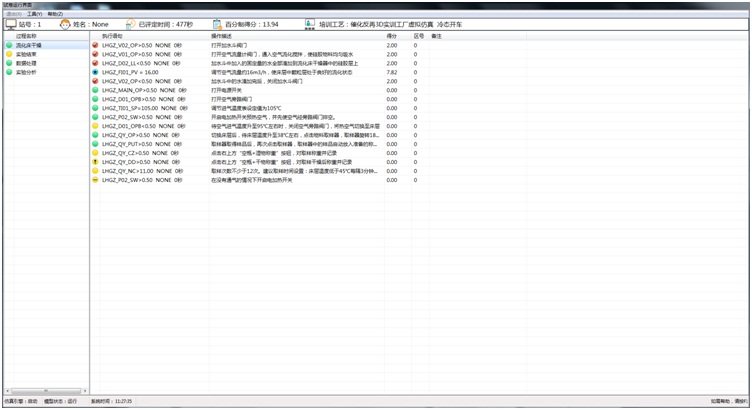
Task: Select 流化床干燥 in the process list
Action: point(28,45)
